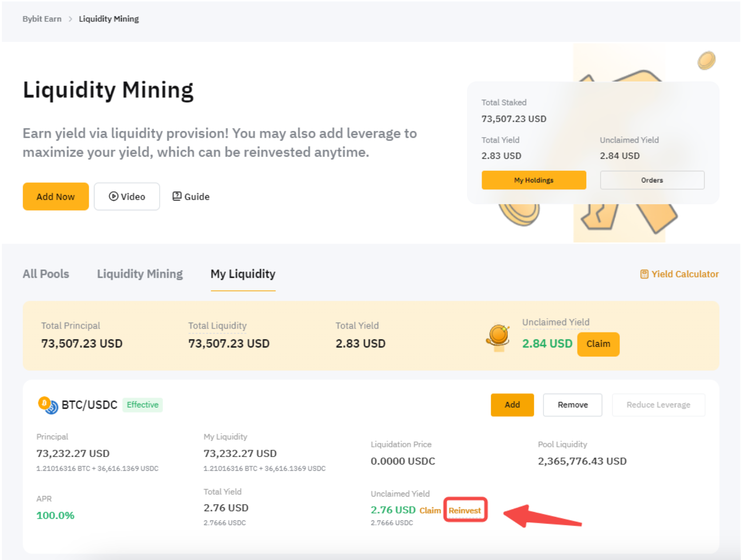
Task: Reinvest the BTC/USDC unclaimed yield
Action: (465, 510)
